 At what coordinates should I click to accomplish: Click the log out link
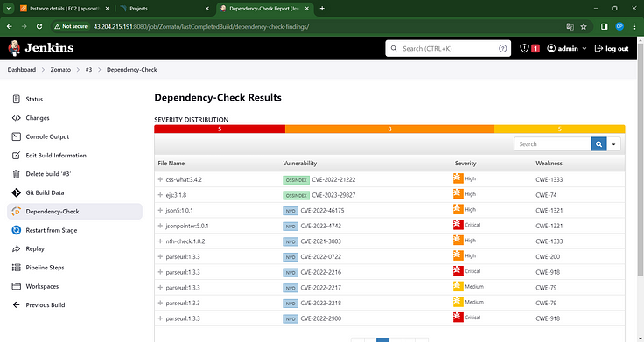click(612, 48)
